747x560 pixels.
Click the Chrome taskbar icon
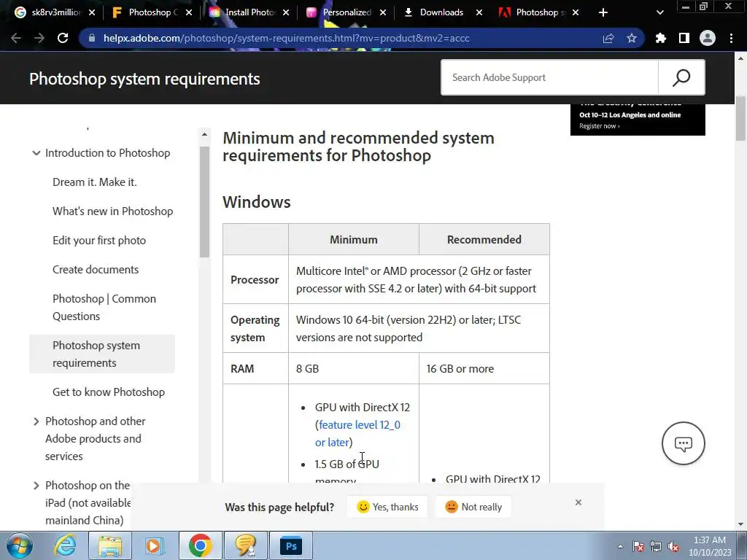point(200,545)
